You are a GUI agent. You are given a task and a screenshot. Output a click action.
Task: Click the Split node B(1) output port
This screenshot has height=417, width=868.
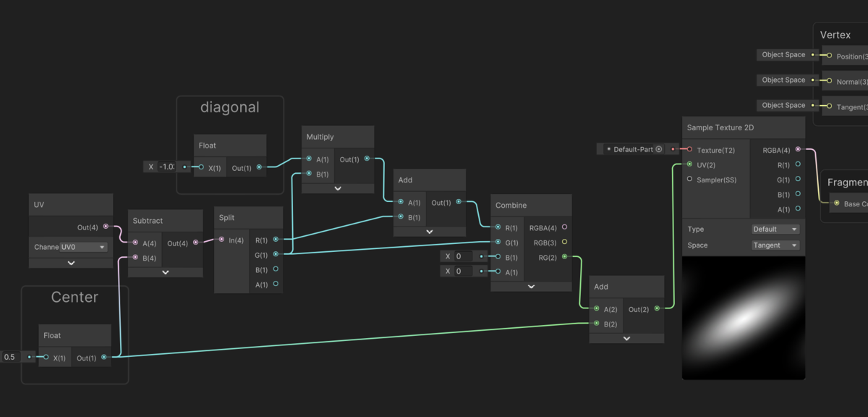(x=276, y=269)
